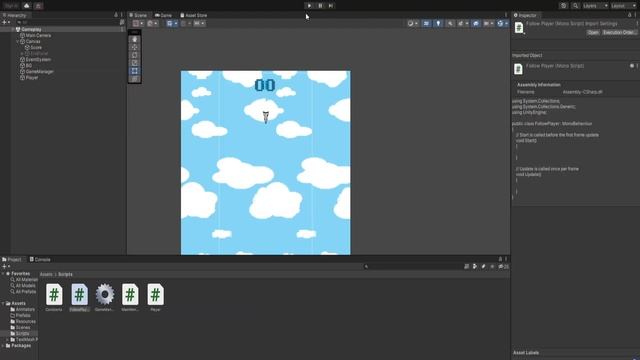Toggle the grid visibility button

pos(170,24)
